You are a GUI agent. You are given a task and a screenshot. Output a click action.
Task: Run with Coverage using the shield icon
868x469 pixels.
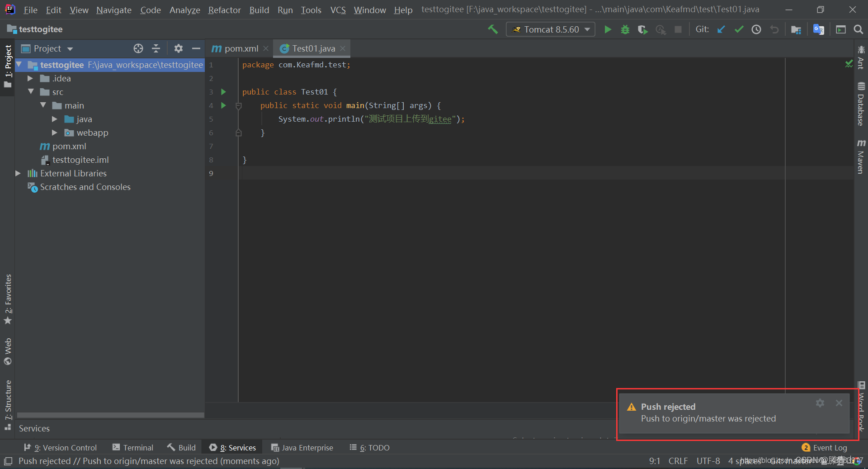pos(642,29)
